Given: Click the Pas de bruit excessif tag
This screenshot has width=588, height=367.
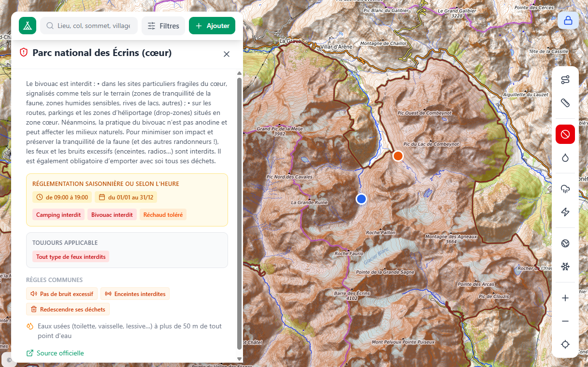Looking at the screenshot, I should 62,294.
